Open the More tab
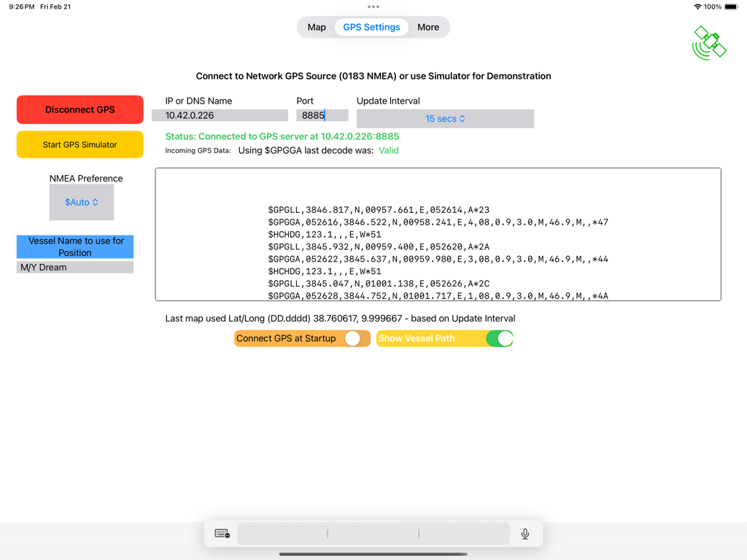Viewport: 747px width, 560px height. click(428, 27)
